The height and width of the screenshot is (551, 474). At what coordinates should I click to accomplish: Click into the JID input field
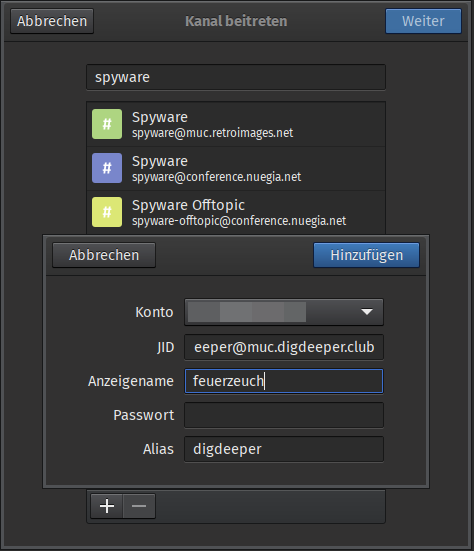pyautogui.click(x=284, y=347)
